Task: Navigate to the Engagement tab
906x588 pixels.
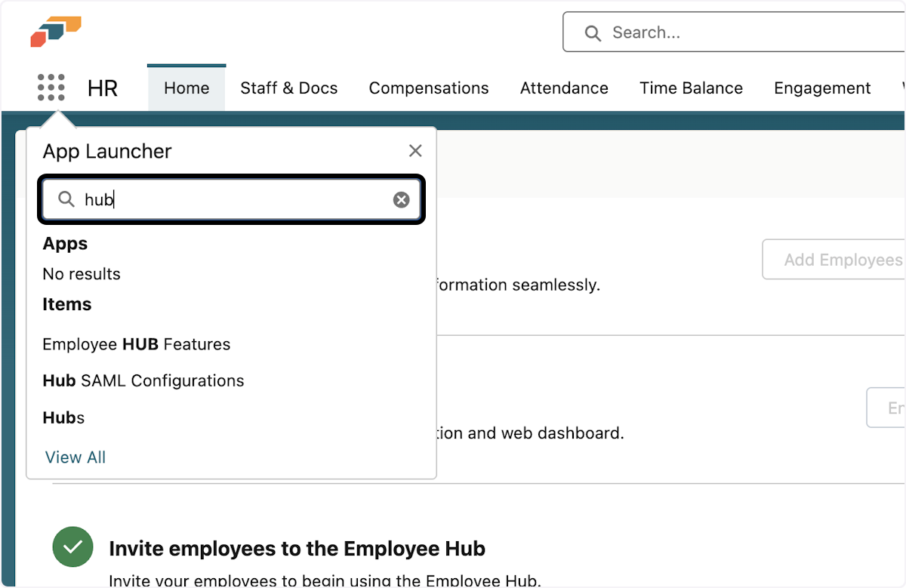Action: pyautogui.click(x=822, y=88)
